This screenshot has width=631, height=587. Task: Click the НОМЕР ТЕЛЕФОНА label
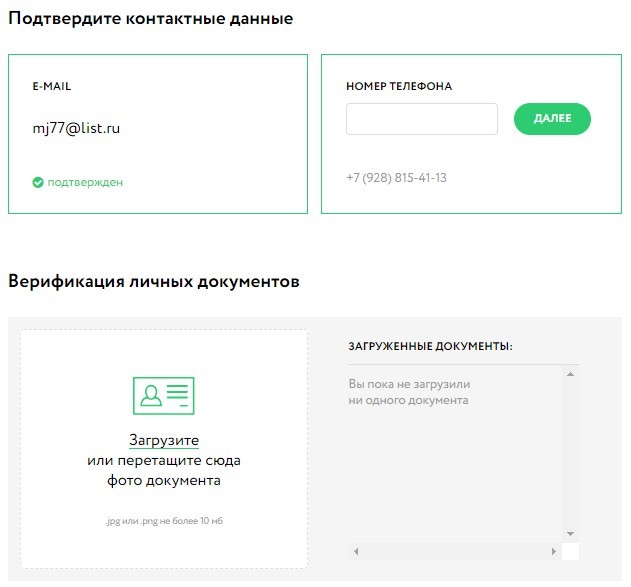(399, 87)
